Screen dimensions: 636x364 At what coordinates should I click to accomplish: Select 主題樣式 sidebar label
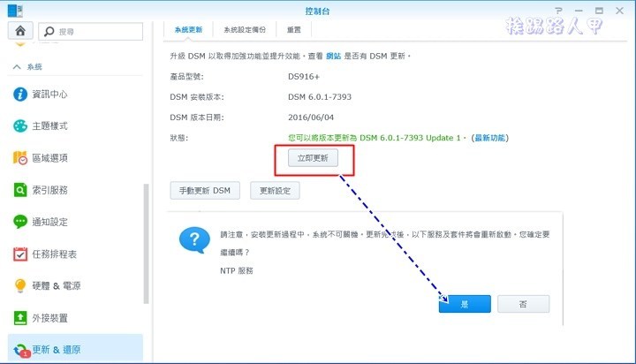point(49,126)
